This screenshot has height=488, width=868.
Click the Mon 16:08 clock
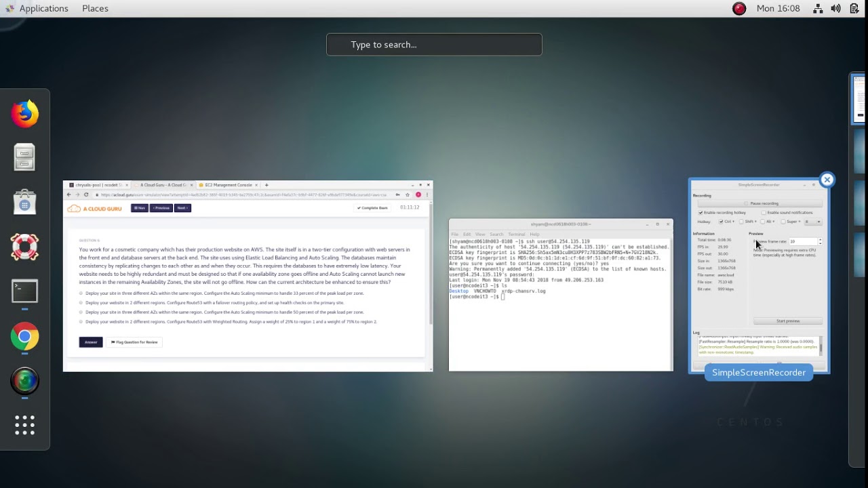[x=778, y=8]
